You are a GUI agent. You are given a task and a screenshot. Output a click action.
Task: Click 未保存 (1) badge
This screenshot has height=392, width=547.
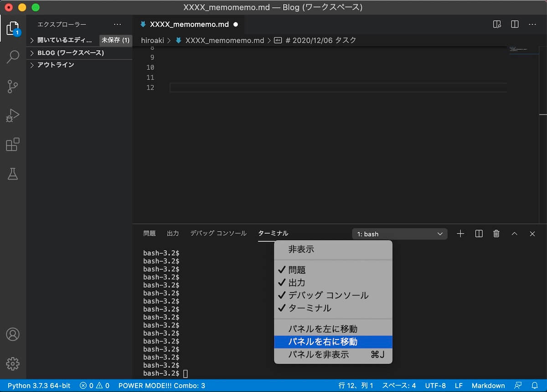(115, 40)
